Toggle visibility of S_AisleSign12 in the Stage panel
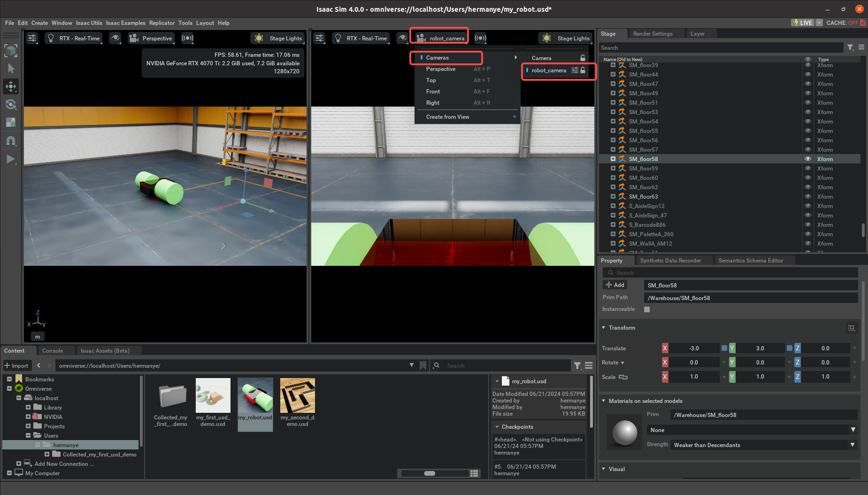The height and width of the screenshot is (495, 868). (807, 206)
